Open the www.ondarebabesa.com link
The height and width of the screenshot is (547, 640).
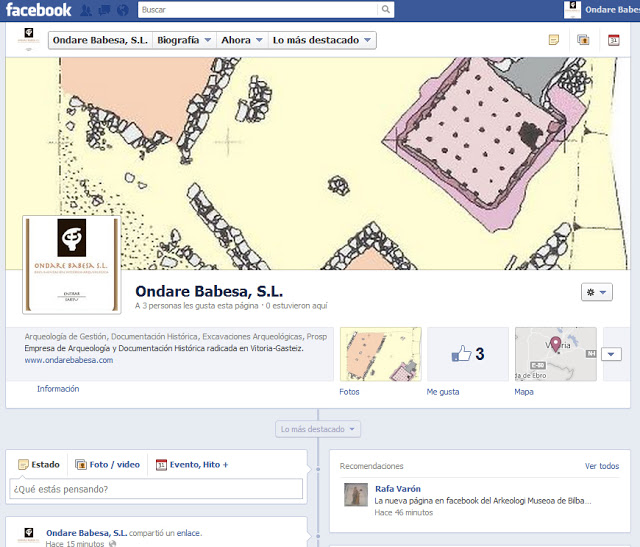click(69, 360)
